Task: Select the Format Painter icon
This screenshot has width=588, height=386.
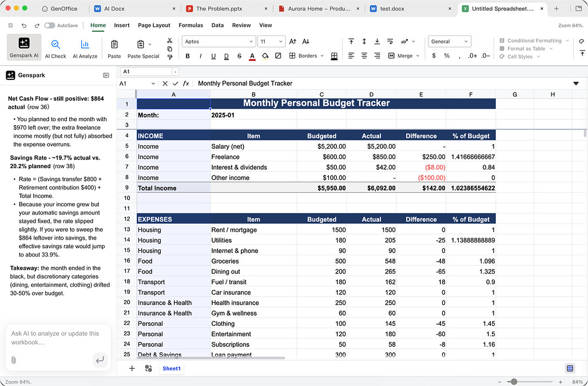Action: pos(169,57)
